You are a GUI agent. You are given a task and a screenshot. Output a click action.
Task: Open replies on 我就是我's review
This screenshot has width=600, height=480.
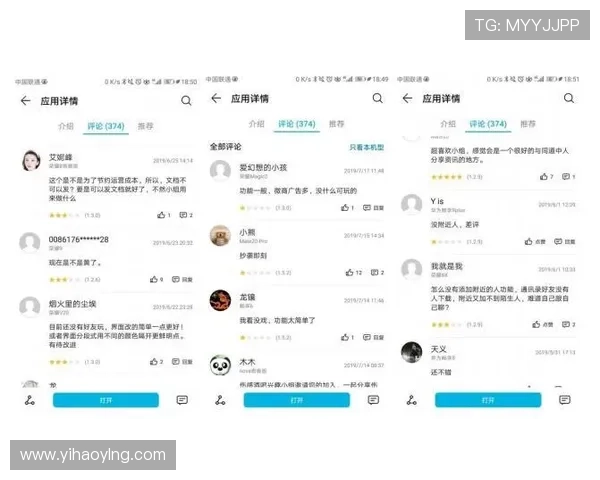point(569,325)
